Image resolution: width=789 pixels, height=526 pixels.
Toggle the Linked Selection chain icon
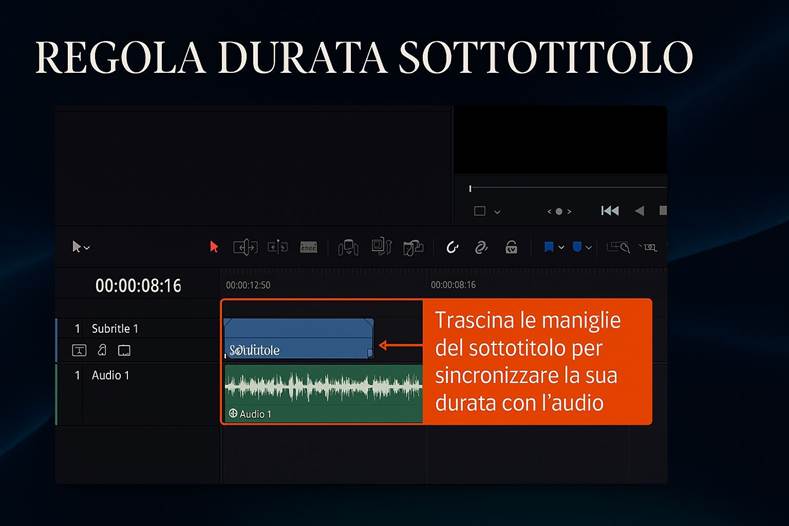(481, 247)
